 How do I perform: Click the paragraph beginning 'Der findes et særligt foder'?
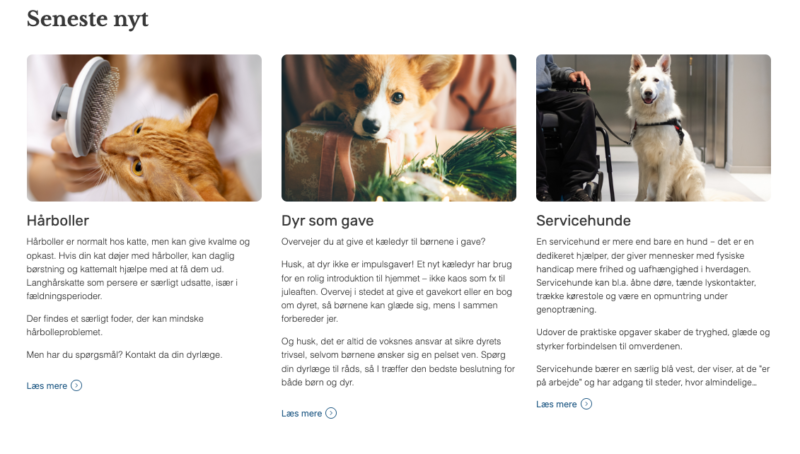pyautogui.click(x=115, y=325)
